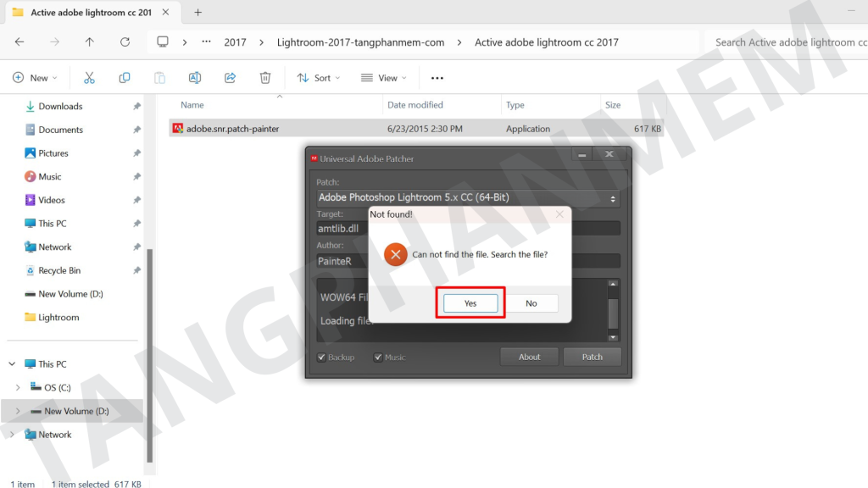Click the Cut scissors icon in toolbar

pos(89,78)
